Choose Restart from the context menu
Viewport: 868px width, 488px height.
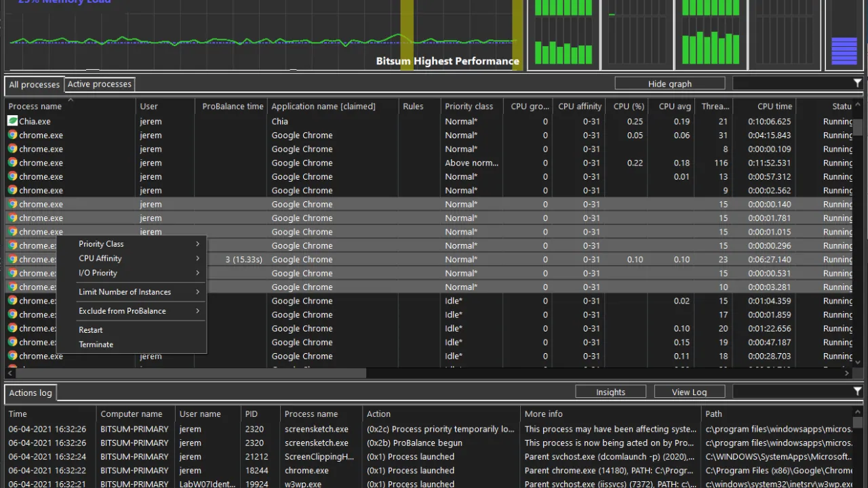point(132,330)
